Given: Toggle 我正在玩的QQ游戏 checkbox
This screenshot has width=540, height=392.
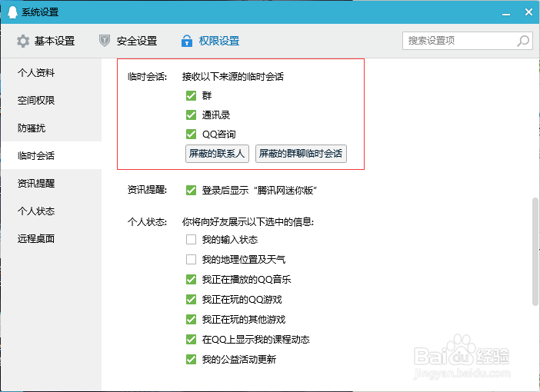Looking at the screenshot, I should point(191,300).
